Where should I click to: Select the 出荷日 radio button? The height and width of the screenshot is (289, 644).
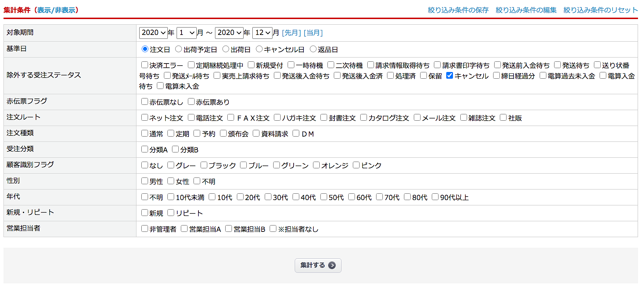point(226,49)
